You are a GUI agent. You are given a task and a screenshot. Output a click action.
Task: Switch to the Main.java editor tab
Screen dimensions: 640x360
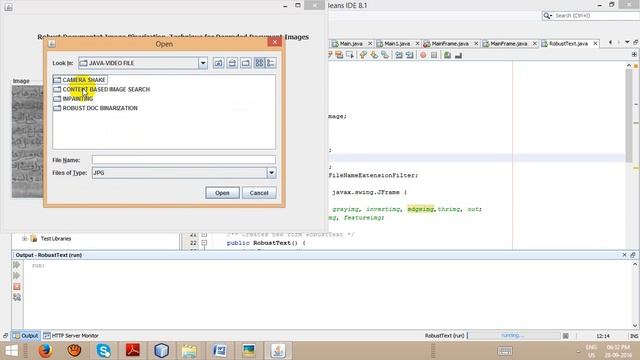pyautogui.click(x=351, y=43)
